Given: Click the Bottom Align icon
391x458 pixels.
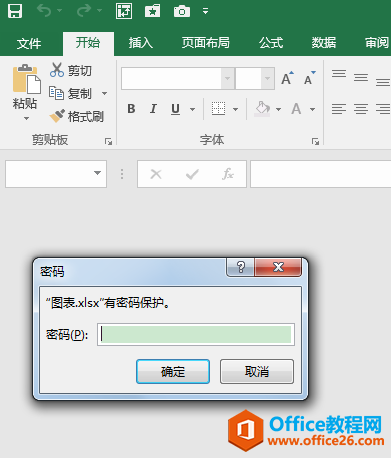Looking at the screenshot, I should pyautogui.click(x=383, y=82).
